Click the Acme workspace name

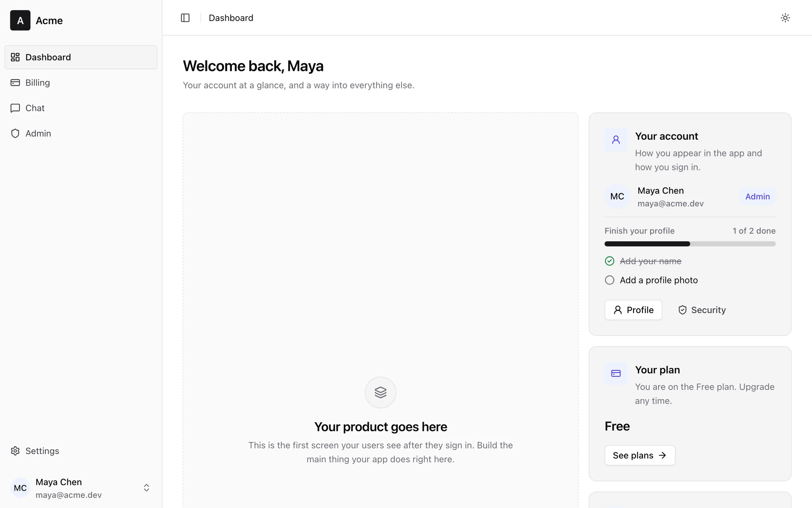click(x=49, y=21)
